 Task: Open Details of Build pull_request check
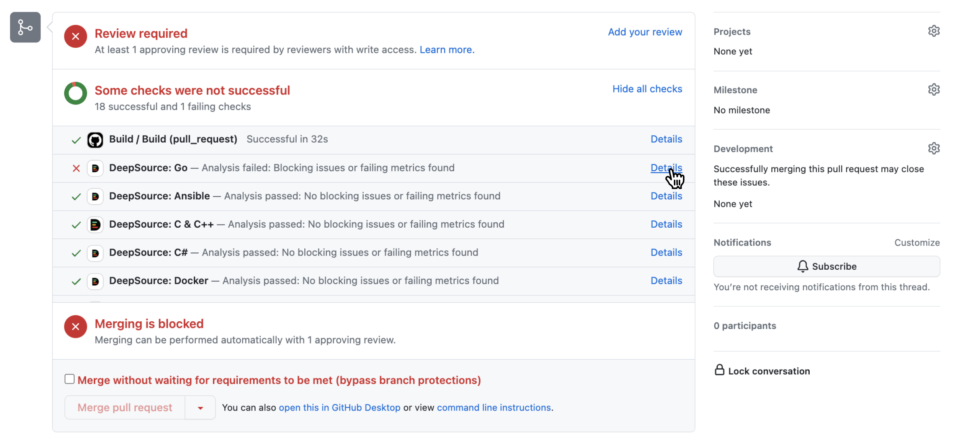point(666,139)
